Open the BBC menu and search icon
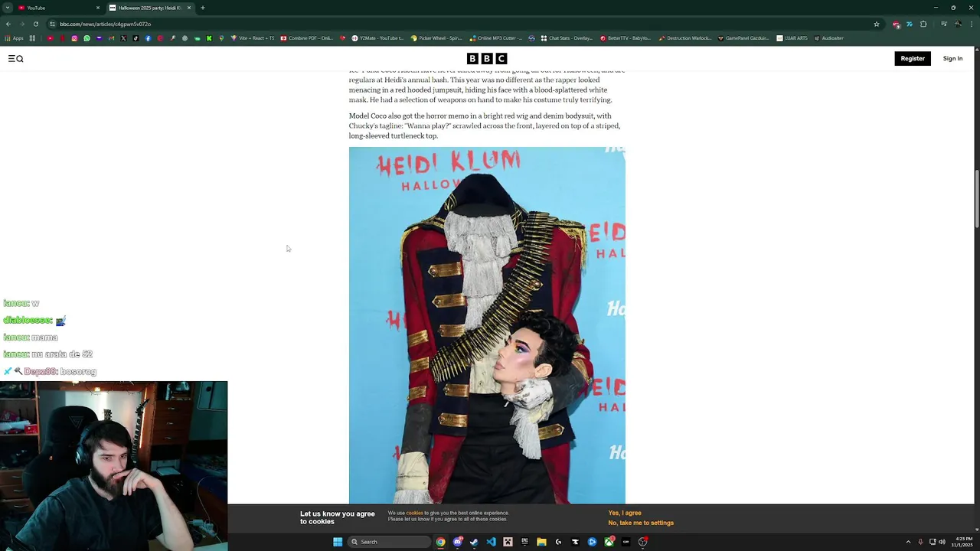The image size is (980, 551). click(x=15, y=58)
